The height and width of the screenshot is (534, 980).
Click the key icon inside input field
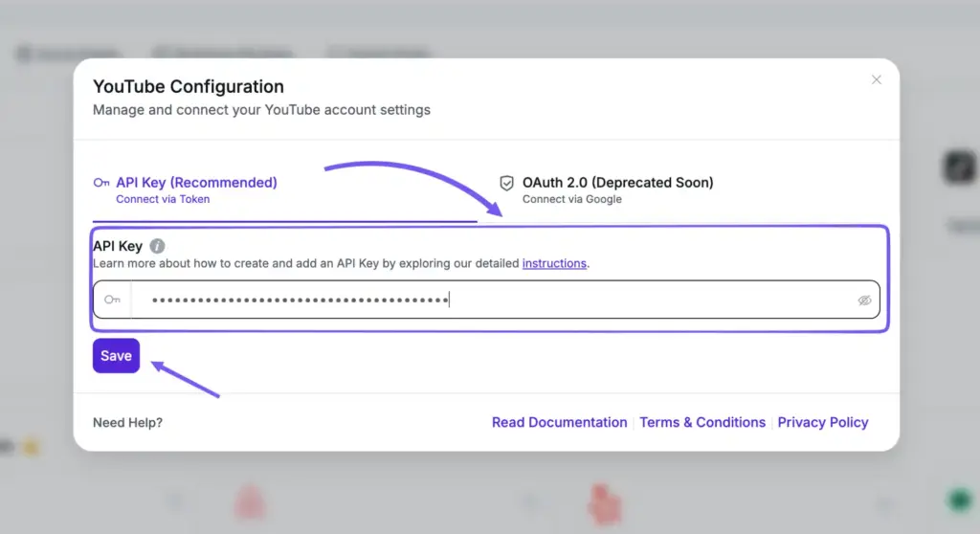pos(113,300)
